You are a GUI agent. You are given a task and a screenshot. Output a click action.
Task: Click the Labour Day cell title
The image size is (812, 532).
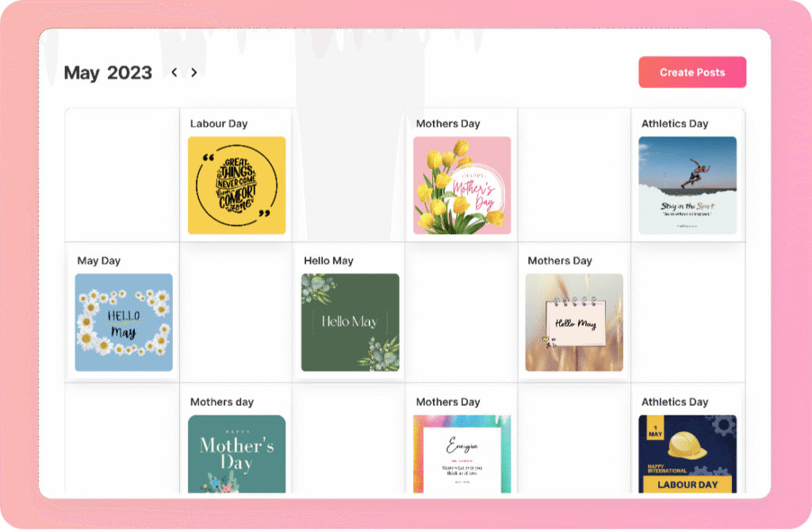coord(219,124)
